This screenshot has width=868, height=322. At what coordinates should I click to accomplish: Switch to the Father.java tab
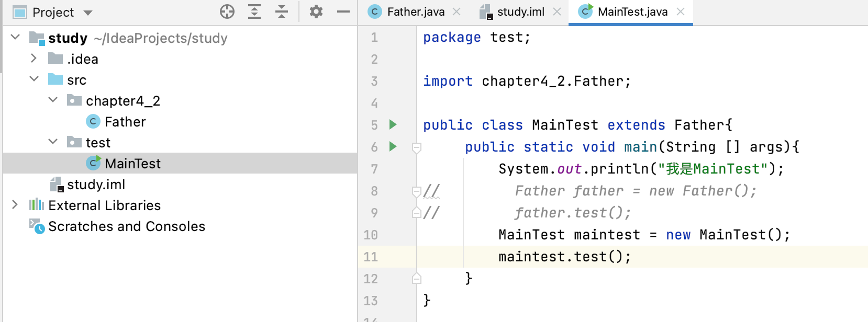416,12
